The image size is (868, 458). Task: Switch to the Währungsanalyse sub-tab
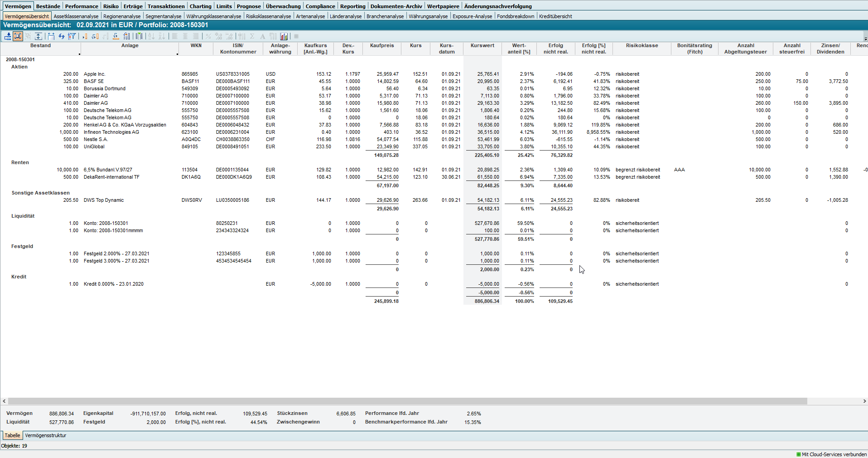click(428, 16)
